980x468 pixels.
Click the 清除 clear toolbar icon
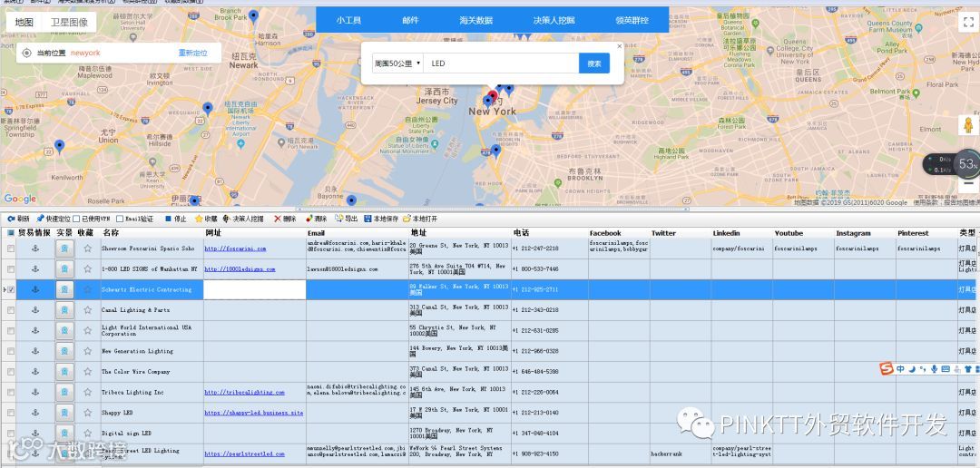[x=309, y=219]
